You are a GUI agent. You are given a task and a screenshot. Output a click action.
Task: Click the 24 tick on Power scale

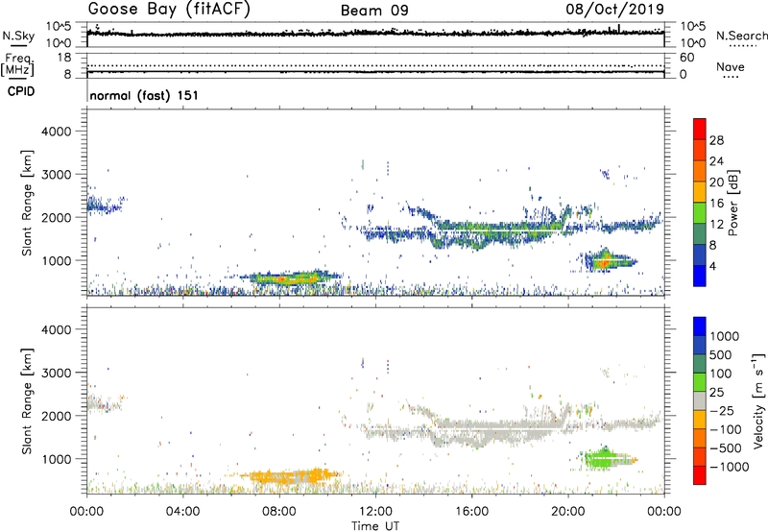tap(716, 161)
